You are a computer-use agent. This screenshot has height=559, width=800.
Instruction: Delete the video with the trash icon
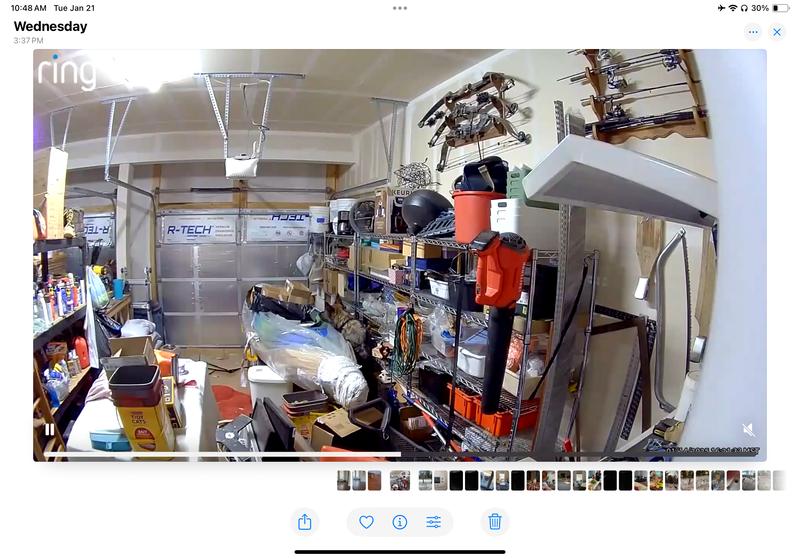(494, 522)
